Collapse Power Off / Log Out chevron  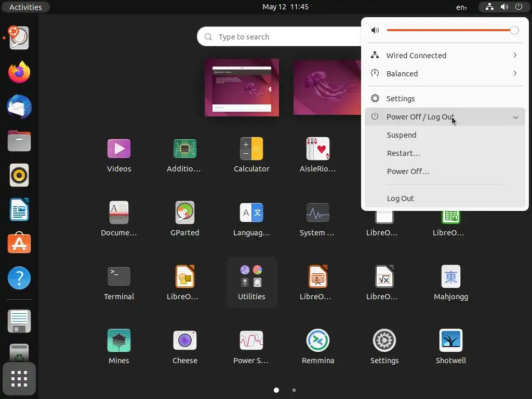pyautogui.click(x=515, y=117)
